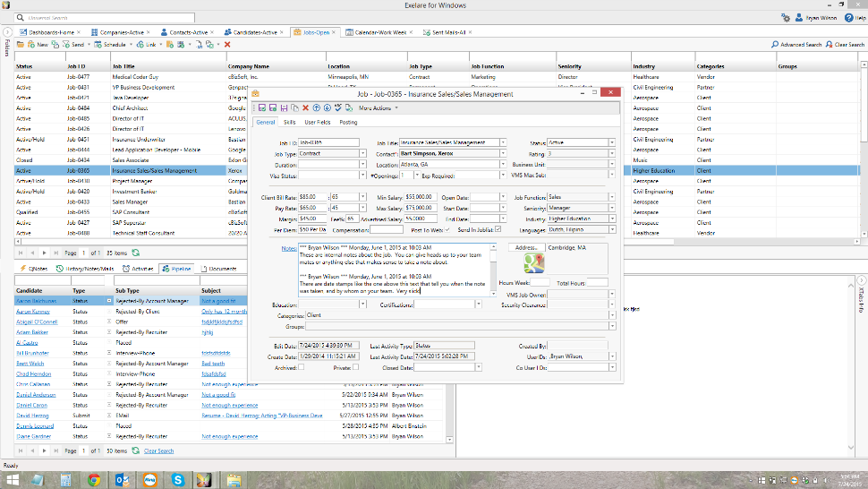Screen dimensions: 868x489
Task: Click the red delete X in job dialog toolbar
Action: (305, 108)
